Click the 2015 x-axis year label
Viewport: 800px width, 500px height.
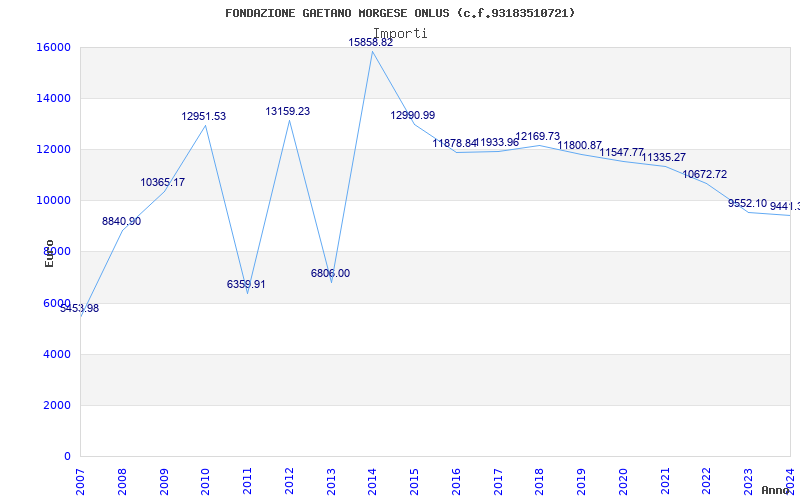click(x=414, y=480)
